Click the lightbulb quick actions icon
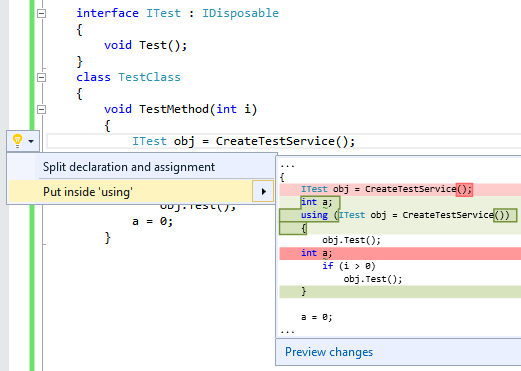Screen dimensions: 521x371 pyautogui.click(x=17, y=141)
